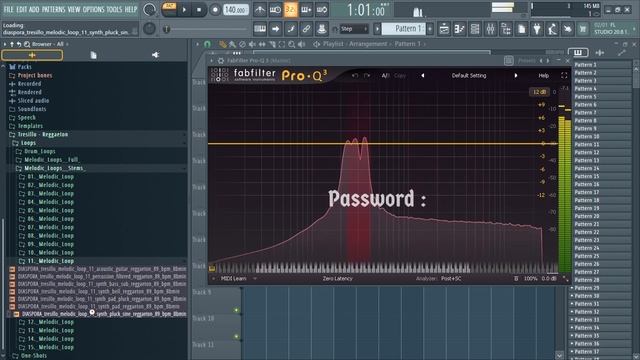Click the FabFilter Pro-Q 3 gear icon
This screenshot has height=360, width=640.
click(221, 61)
